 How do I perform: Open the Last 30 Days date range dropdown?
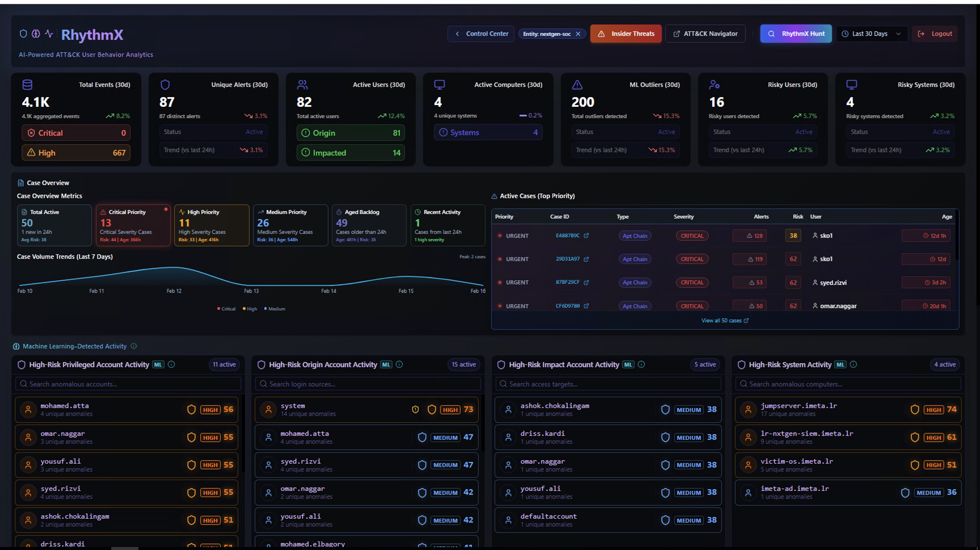coord(872,33)
